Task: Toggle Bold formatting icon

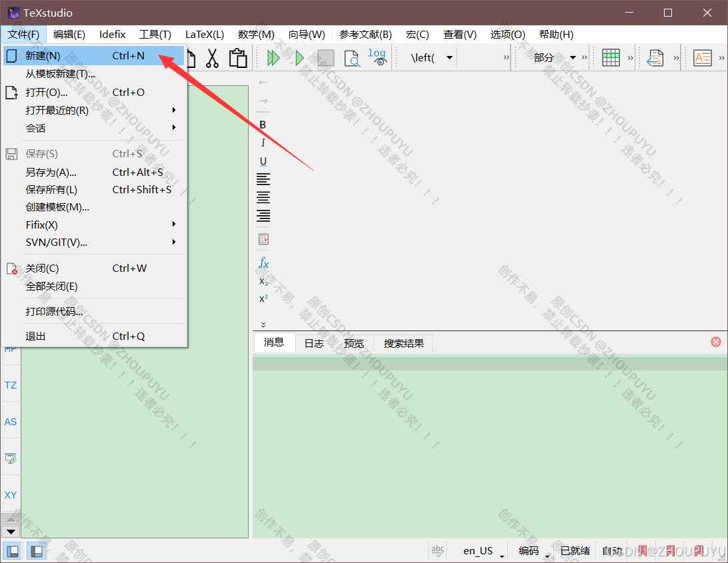Action: point(263,125)
